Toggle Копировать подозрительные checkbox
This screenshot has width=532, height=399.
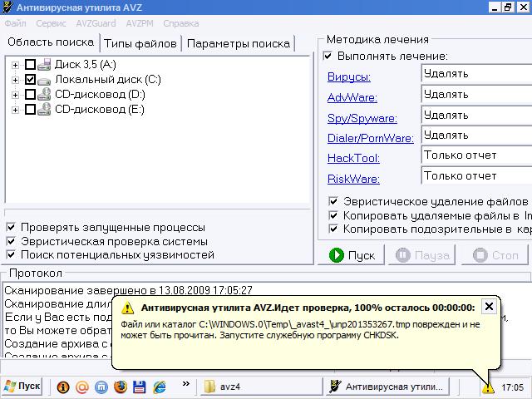(333, 229)
